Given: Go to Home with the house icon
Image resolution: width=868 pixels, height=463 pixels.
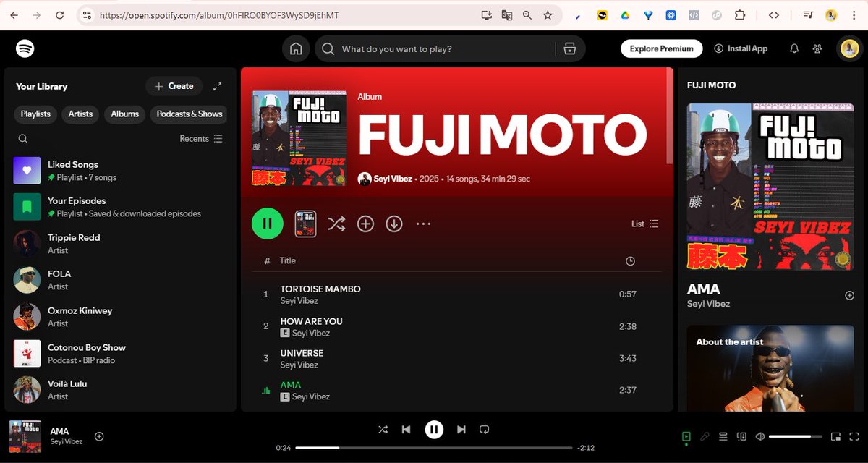Looking at the screenshot, I should pos(296,48).
